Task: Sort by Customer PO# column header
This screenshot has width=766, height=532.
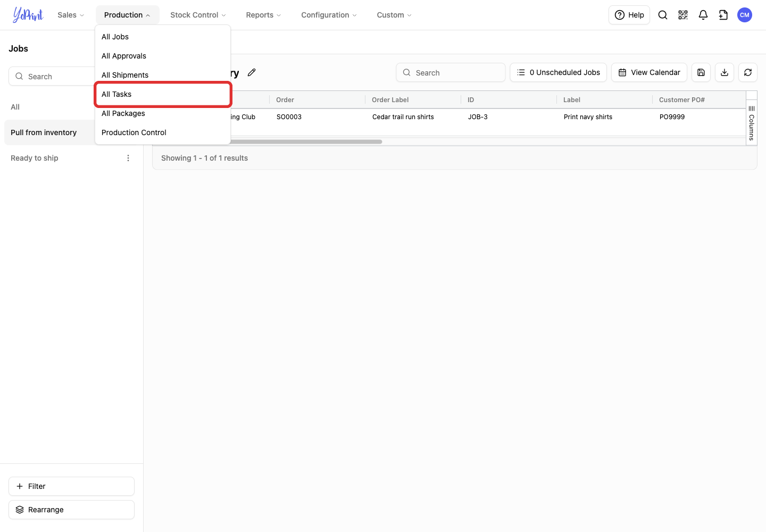Action: (x=699, y=99)
